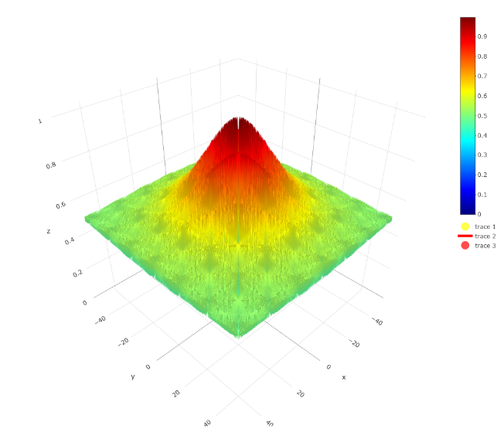The height and width of the screenshot is (446, 504).
Task: Click the 0.7 colorbar tick label
Action: [482, 77]
